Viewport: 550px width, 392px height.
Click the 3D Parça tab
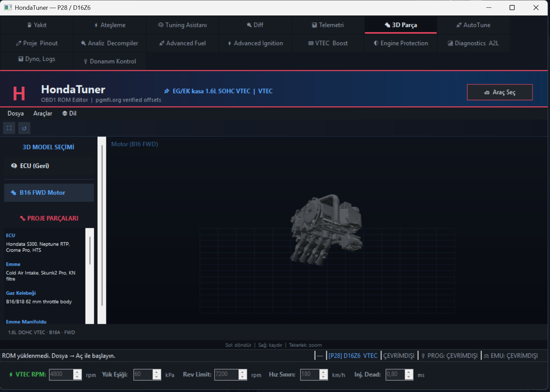(401, 25)
